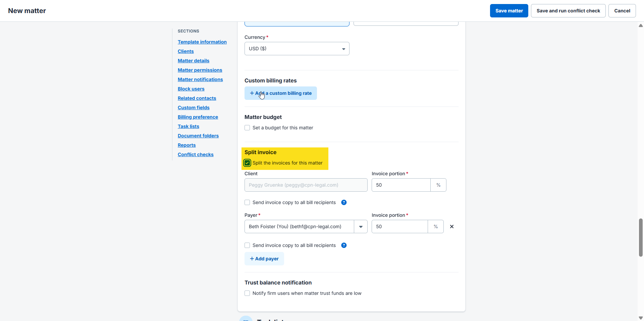Screen dimensions: 644x321
Task: Click Save and run conflict check
Action: [568, 11]
